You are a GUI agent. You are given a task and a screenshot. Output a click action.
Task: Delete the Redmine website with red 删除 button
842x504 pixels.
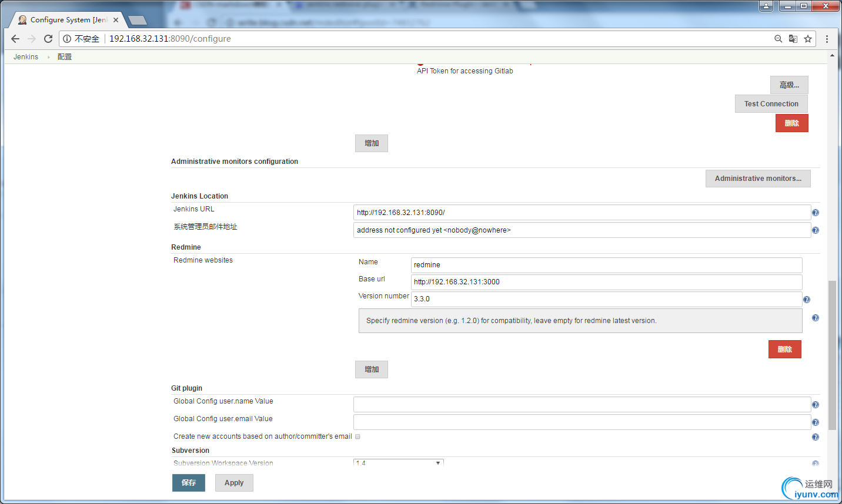[785, 350]
